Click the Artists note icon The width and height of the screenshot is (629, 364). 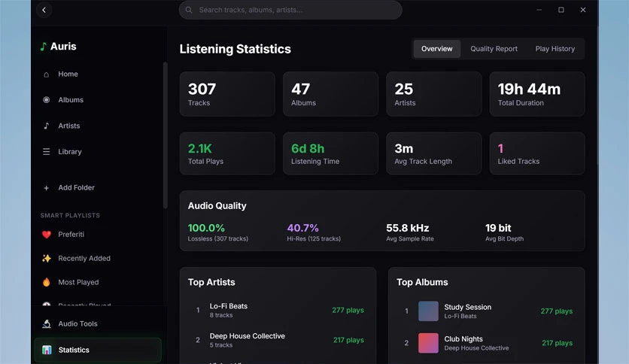click(47, 126)
